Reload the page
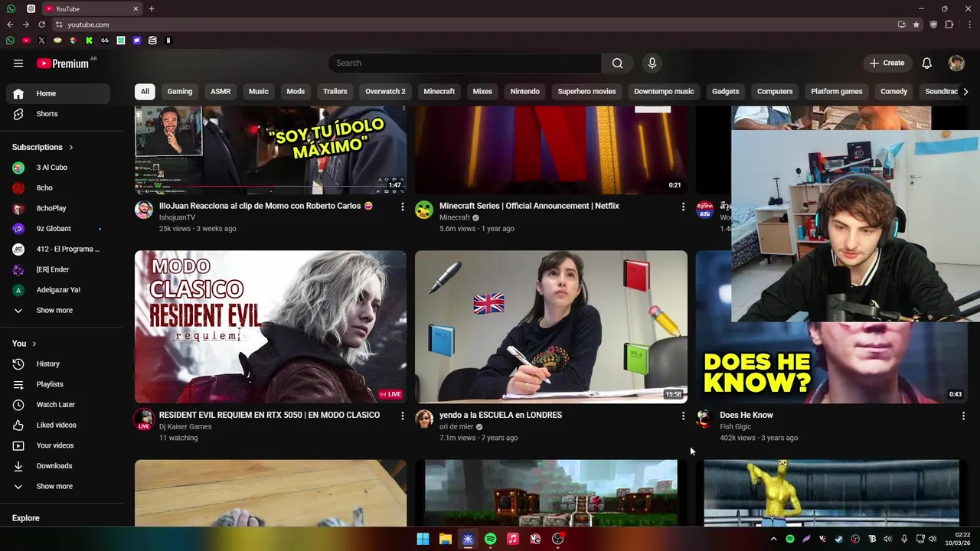Screen dimensions: 980x551 (42, 24)
